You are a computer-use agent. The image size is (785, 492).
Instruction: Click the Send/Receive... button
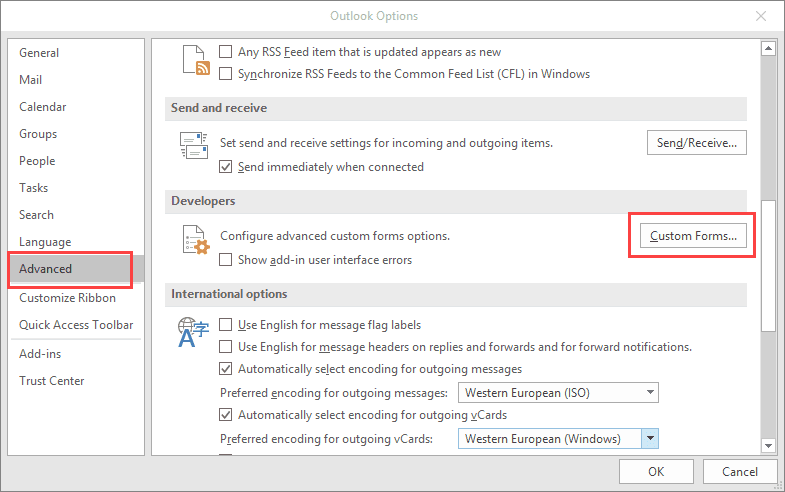click(x=696, y=143)
